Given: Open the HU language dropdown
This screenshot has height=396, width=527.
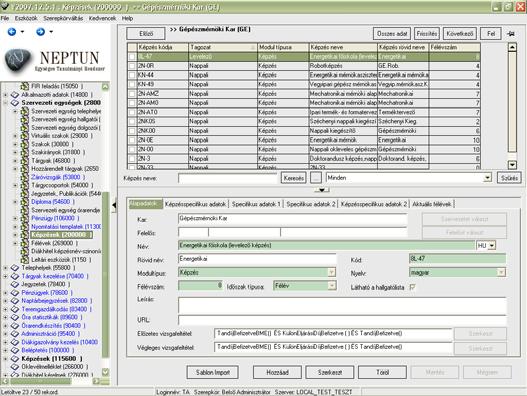Looking at the screenshot, I should pyautogui.click(x=492, y=246).
